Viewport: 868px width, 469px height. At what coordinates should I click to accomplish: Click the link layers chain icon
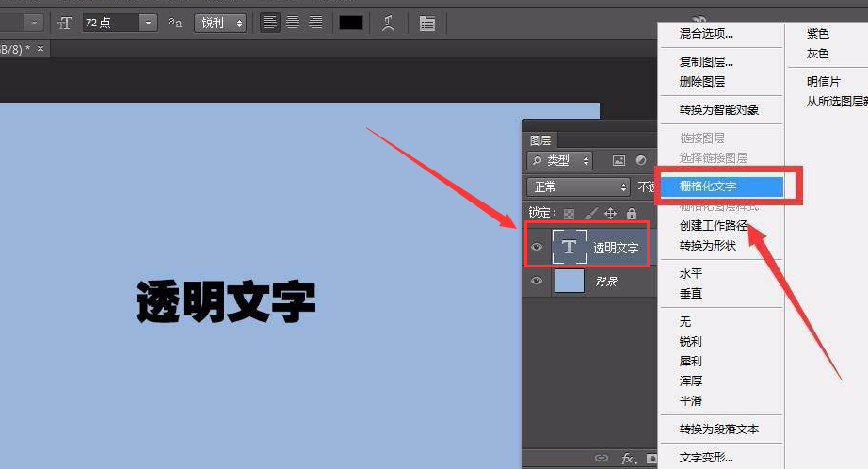(x=602, y=459)
